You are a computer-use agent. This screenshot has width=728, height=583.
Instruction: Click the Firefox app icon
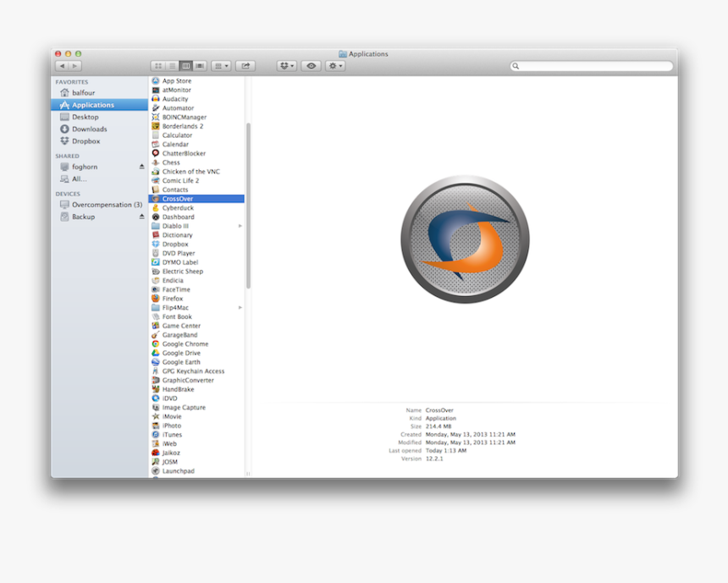coord(156,299)
